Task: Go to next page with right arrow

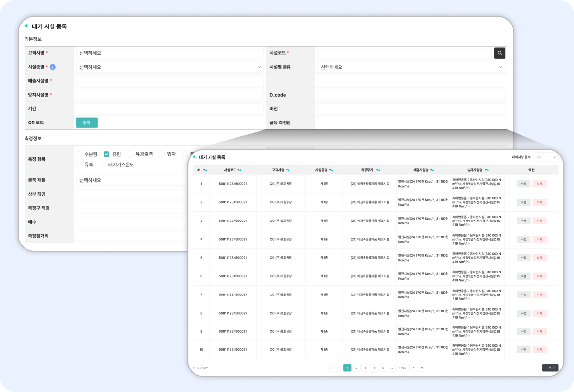Action: (413, 368)
